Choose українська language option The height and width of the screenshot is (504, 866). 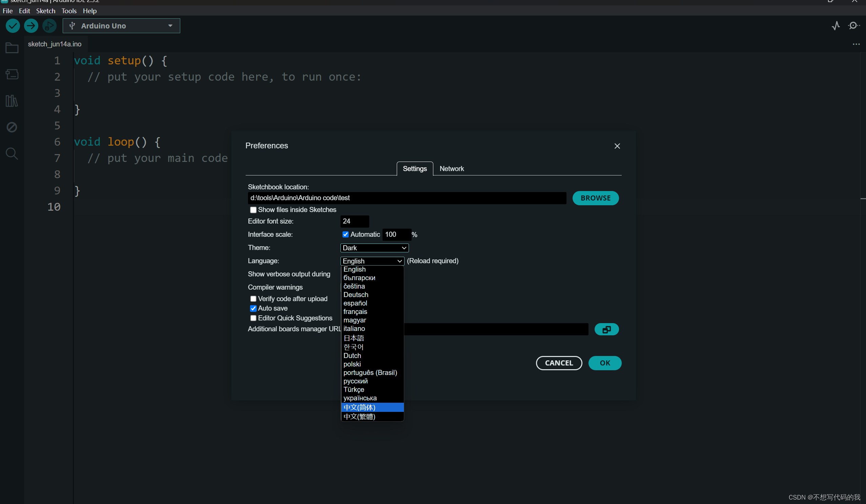[372, 398]
